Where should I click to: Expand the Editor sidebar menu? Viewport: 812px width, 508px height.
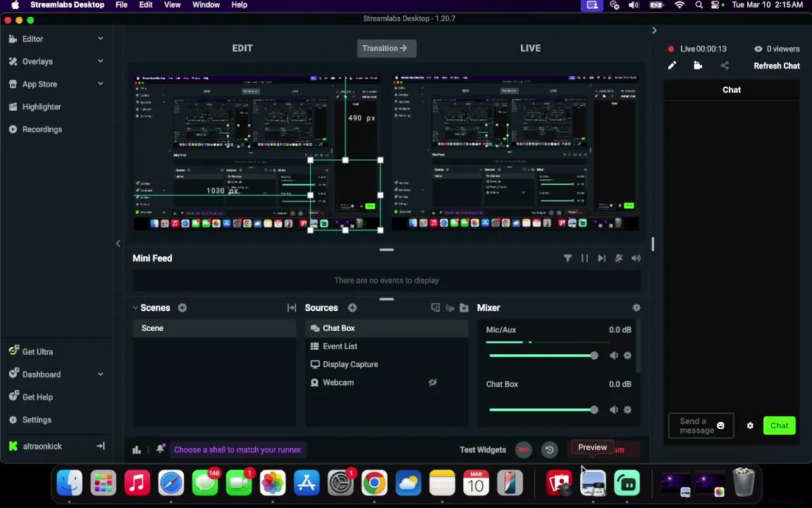point(101,39)
